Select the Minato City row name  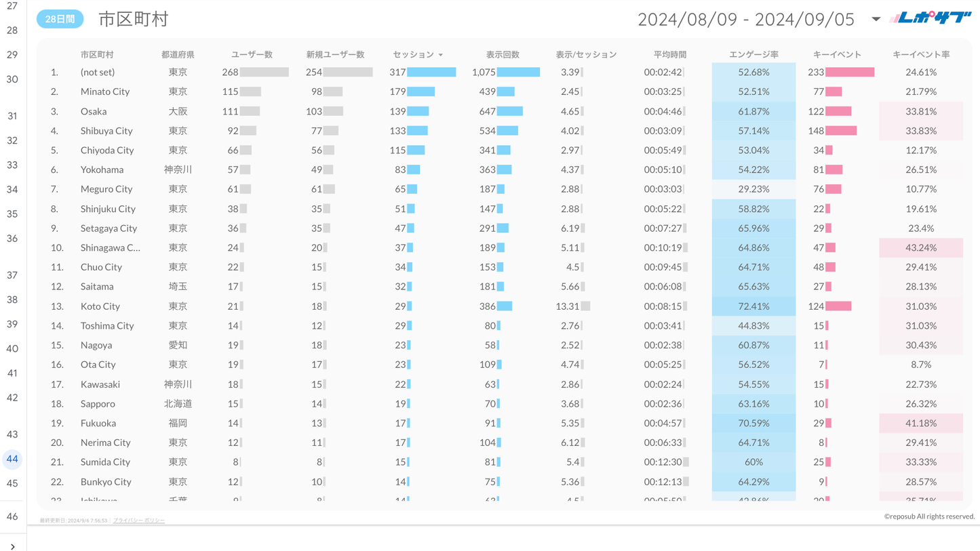(x=104, y=91)
